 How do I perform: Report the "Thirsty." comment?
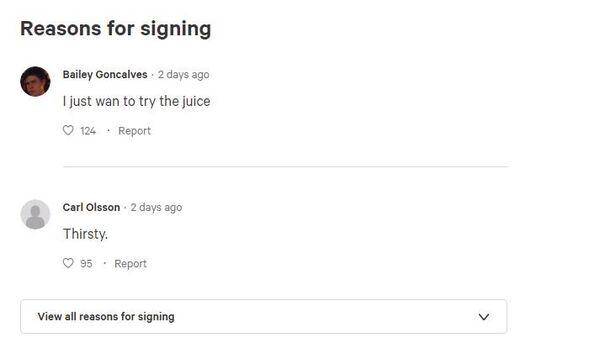coord(130,264)
